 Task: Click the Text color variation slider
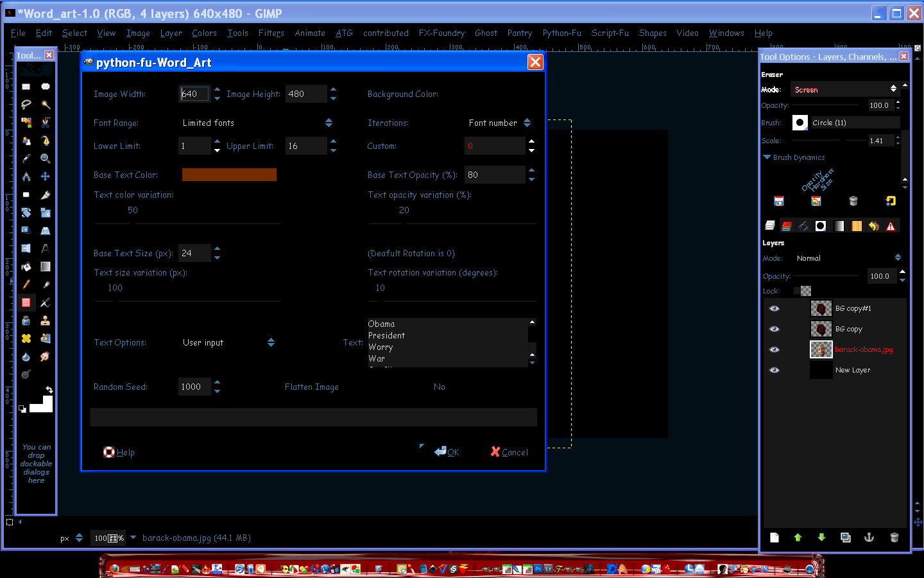click(x=187, y=223)
